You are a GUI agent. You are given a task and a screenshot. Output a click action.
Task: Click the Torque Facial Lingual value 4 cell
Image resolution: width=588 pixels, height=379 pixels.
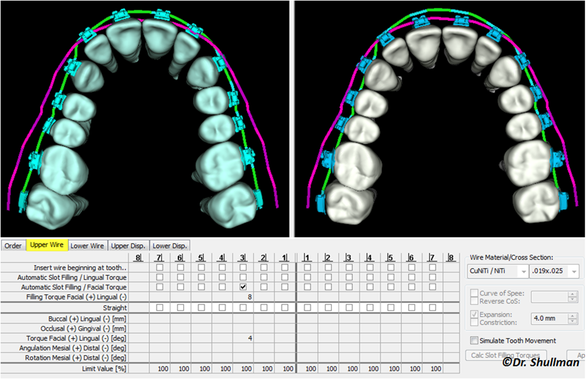point(243,338)
